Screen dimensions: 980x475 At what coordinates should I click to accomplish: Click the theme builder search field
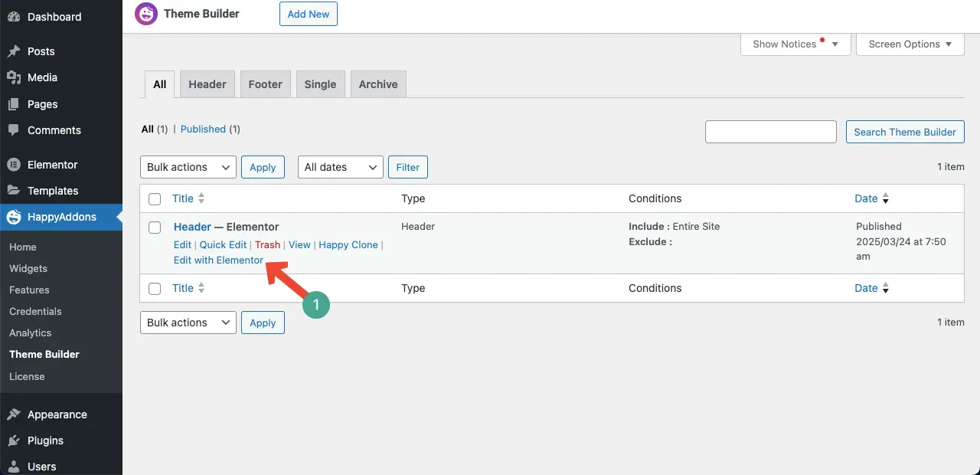click(770, 132)
